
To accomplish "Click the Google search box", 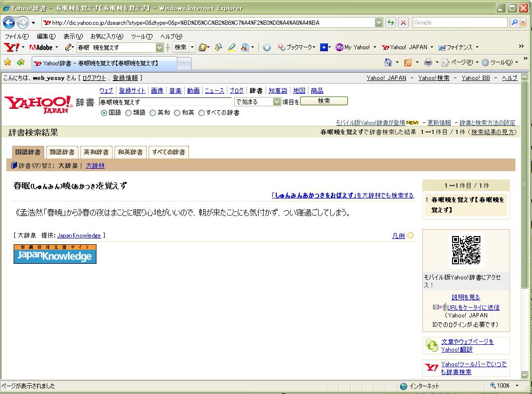I will pos(460,22).
